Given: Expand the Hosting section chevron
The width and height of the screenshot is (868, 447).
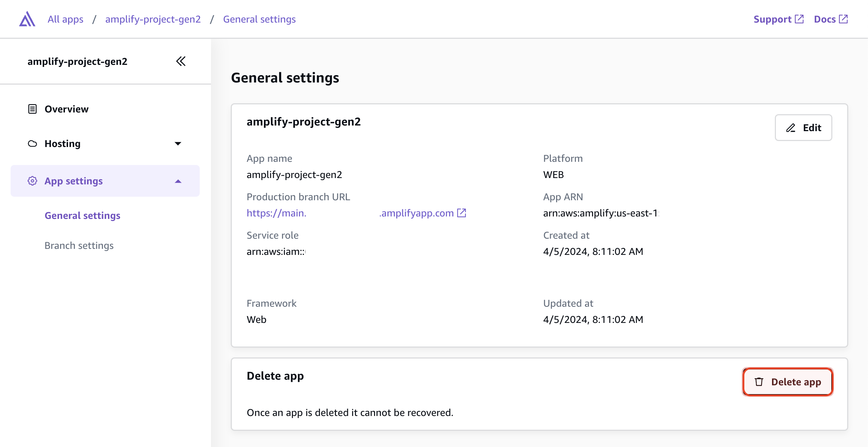Looking at the screenshot, I should click(x=179, y=143).
